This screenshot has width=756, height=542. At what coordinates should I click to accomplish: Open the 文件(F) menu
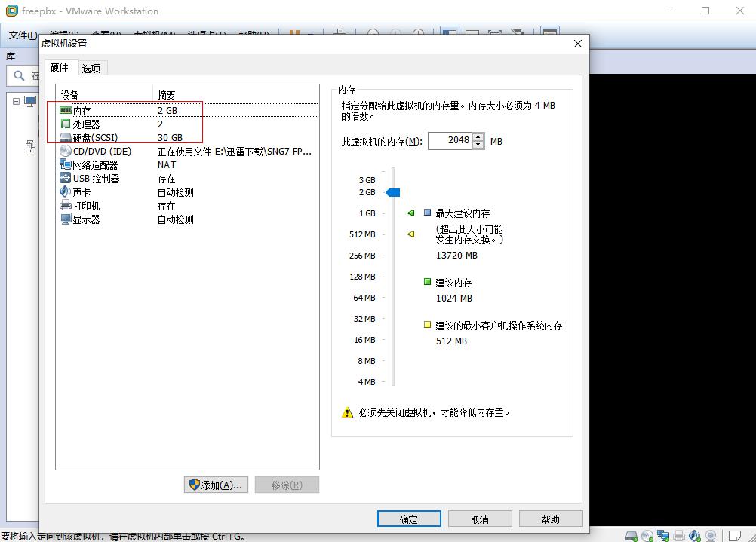click(x=23, y=35)
